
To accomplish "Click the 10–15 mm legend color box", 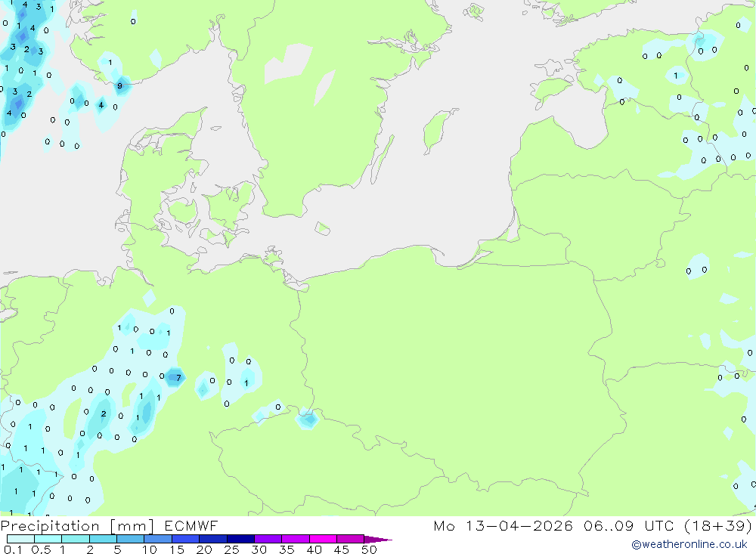I will (x=158, y=539).
